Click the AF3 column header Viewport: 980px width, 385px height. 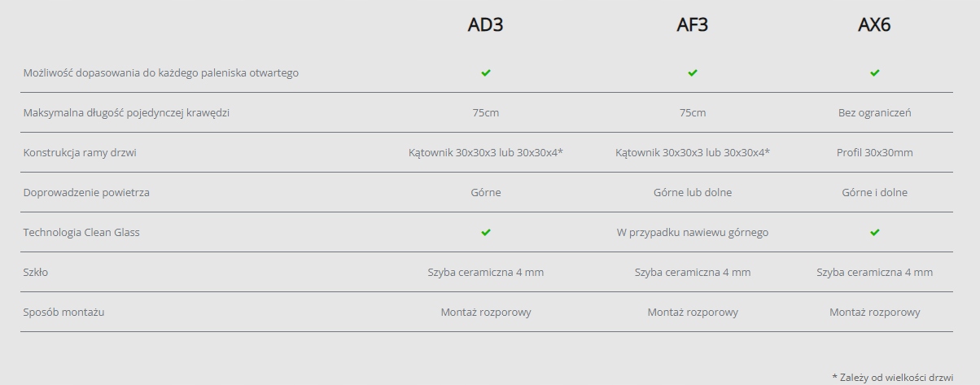[692, 25]
